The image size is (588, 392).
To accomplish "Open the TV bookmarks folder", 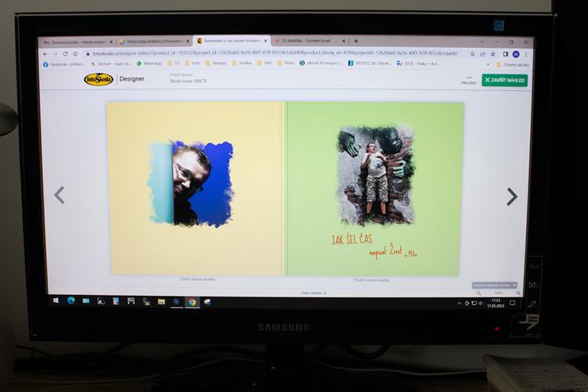I will (x=174, y=63).
